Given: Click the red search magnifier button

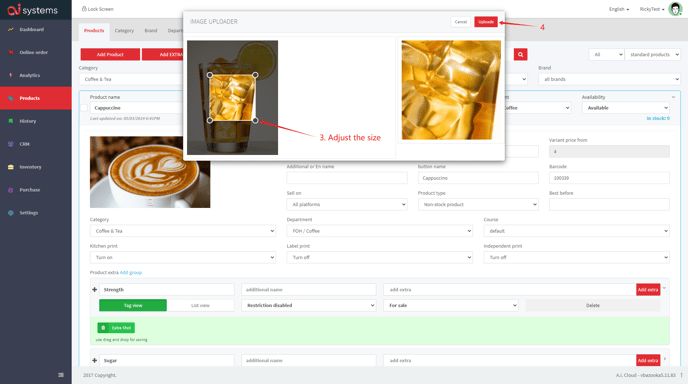Looking at the screenshot, I should click(520, 54).
